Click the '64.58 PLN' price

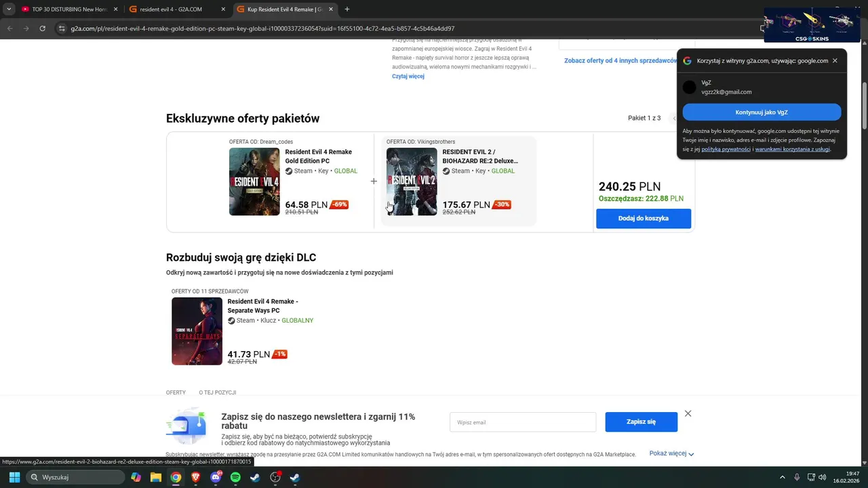pyautogui.click(x=307, y=205)
